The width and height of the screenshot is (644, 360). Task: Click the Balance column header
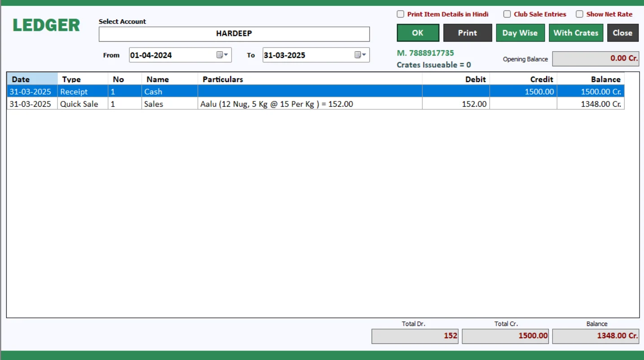591,79
